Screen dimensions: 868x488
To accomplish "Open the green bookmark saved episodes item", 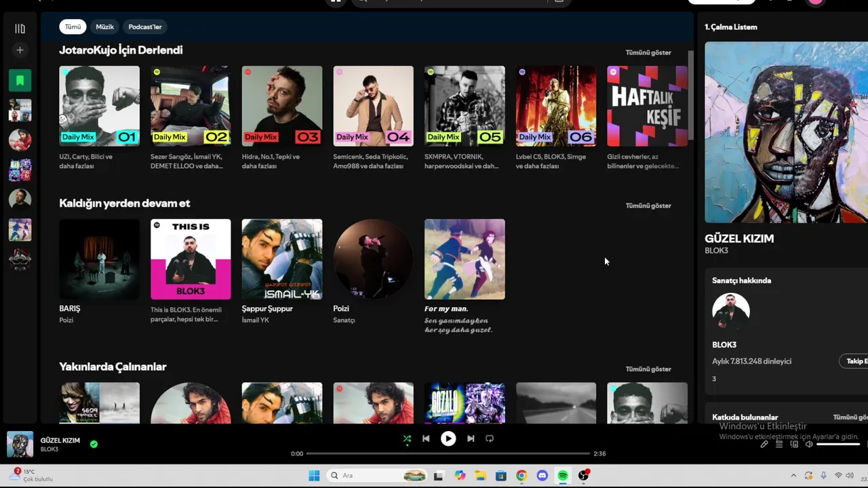I will [x=20, y=81].
